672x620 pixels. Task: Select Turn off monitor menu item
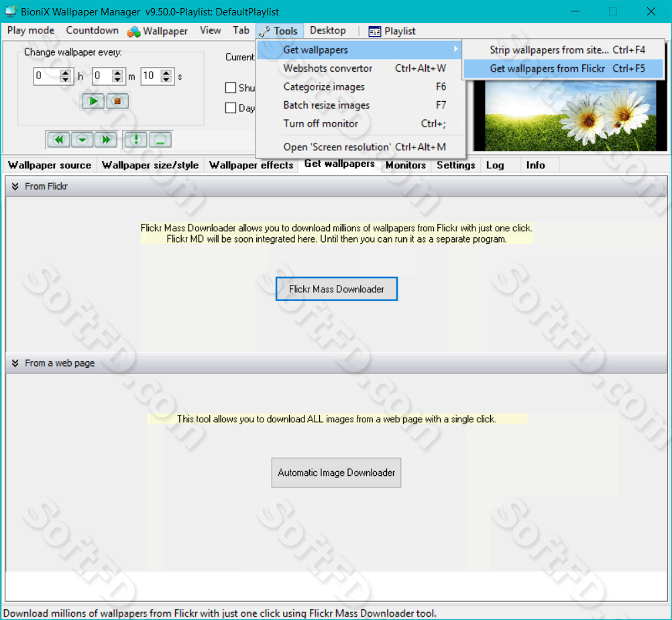click(360, 123)
